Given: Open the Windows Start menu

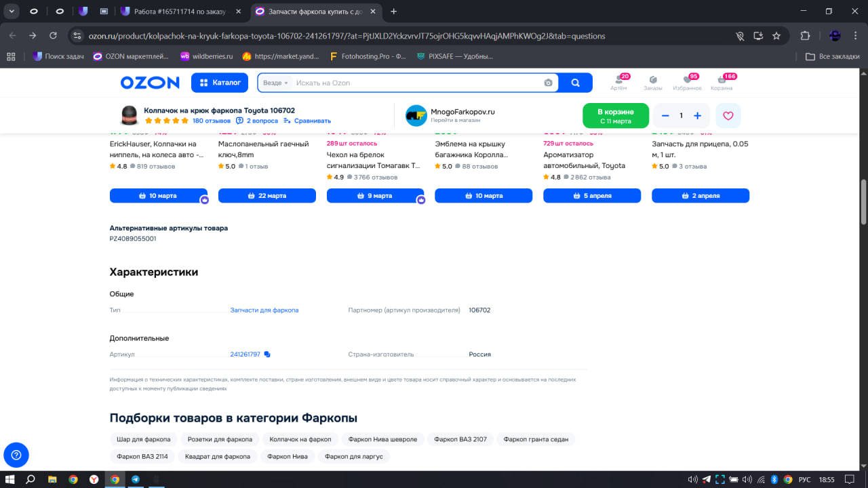Looking at the screenshot, I should (x=9, y=479).
